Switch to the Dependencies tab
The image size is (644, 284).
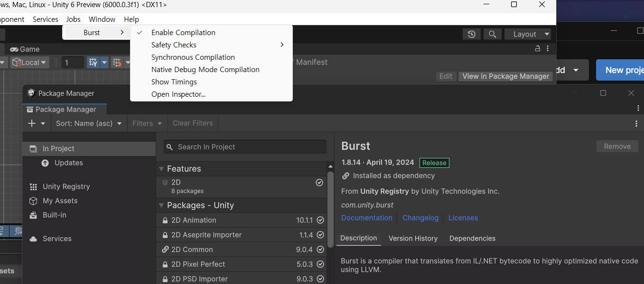[472, 238]
